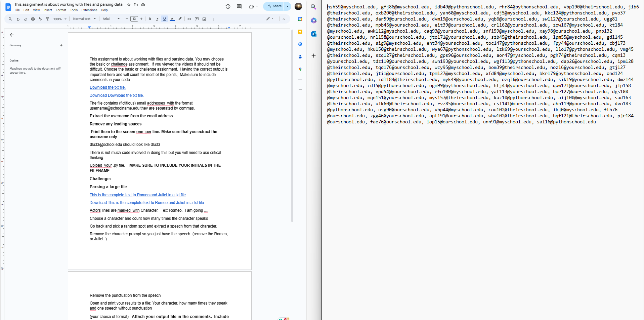Open the Format menu

pyautogui.click(x=61, y=10)
